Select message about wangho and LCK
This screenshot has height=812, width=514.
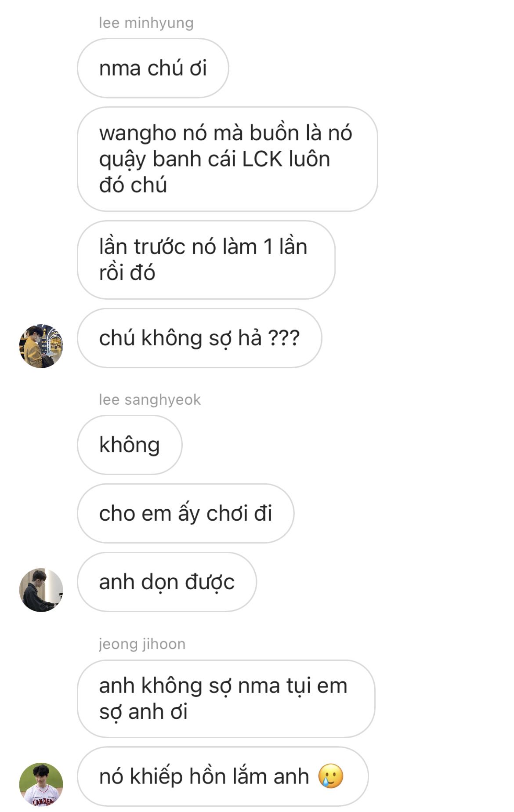point(227,159)
